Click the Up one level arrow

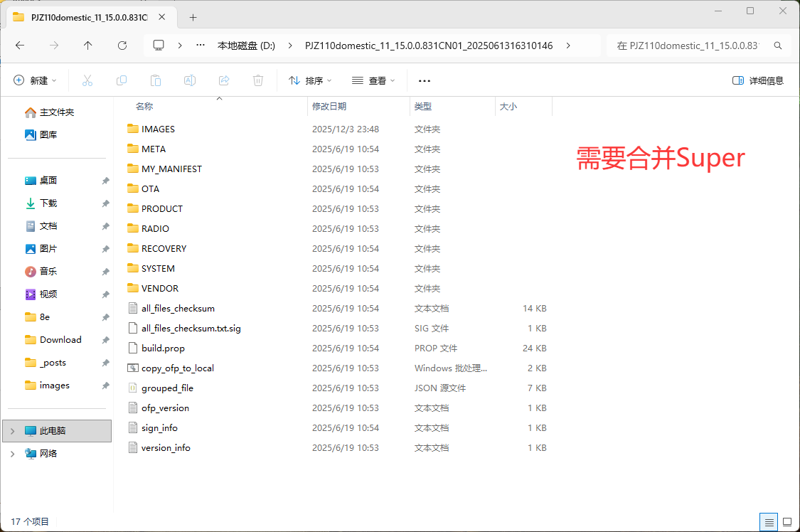87,45
